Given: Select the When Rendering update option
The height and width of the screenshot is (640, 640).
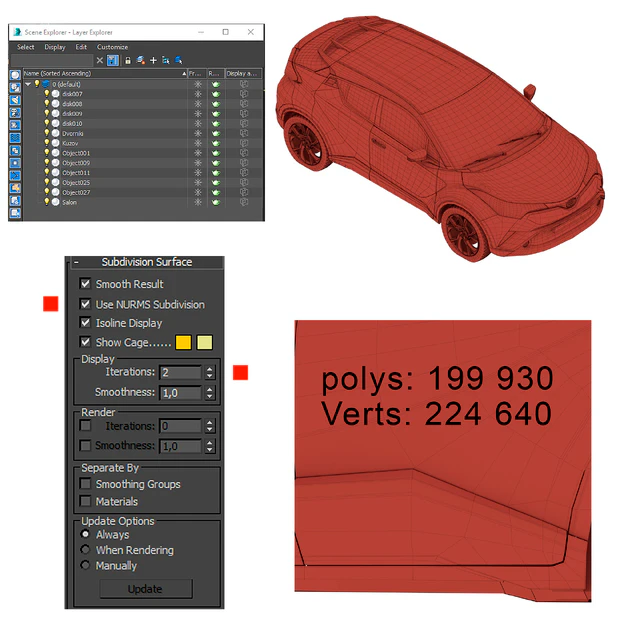Looking at the screenshot, I should pos(85,550).
